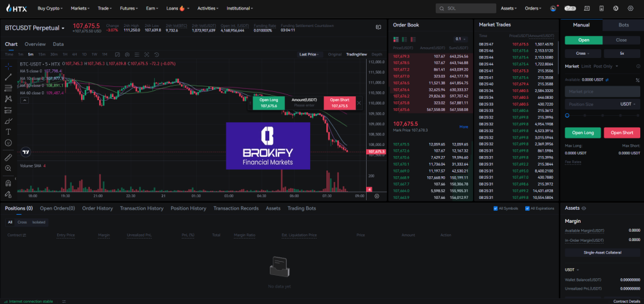Select the trend line drawing tool
Image resolution: width=644 pixels, height=304 pixels.
tap(9, 77)
